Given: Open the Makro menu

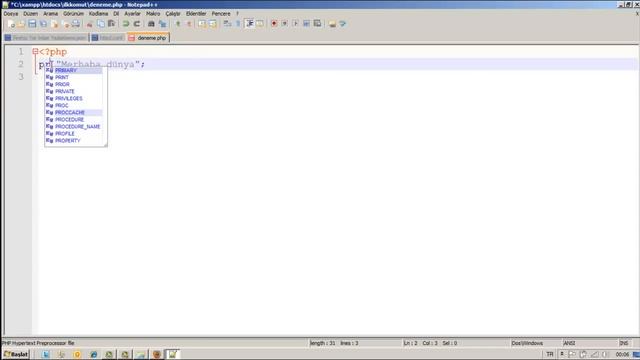Looking at the screenshot, I should tap(153, 13).
